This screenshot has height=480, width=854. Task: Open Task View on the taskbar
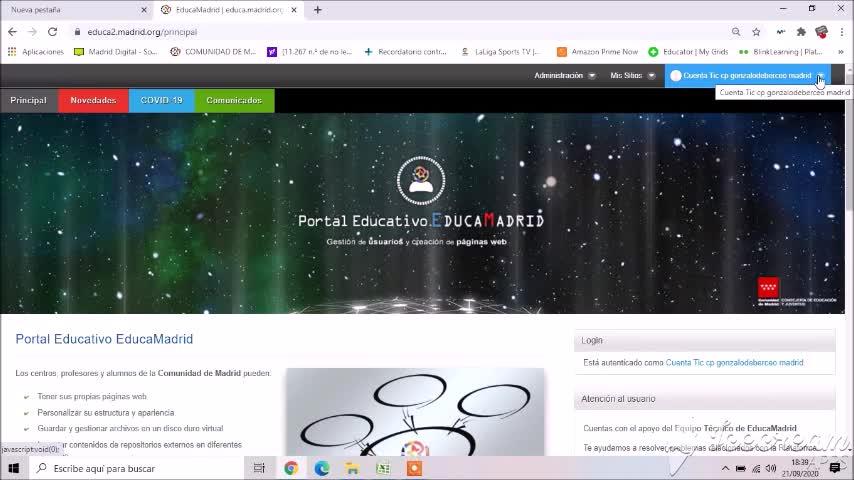click(259, 468)
